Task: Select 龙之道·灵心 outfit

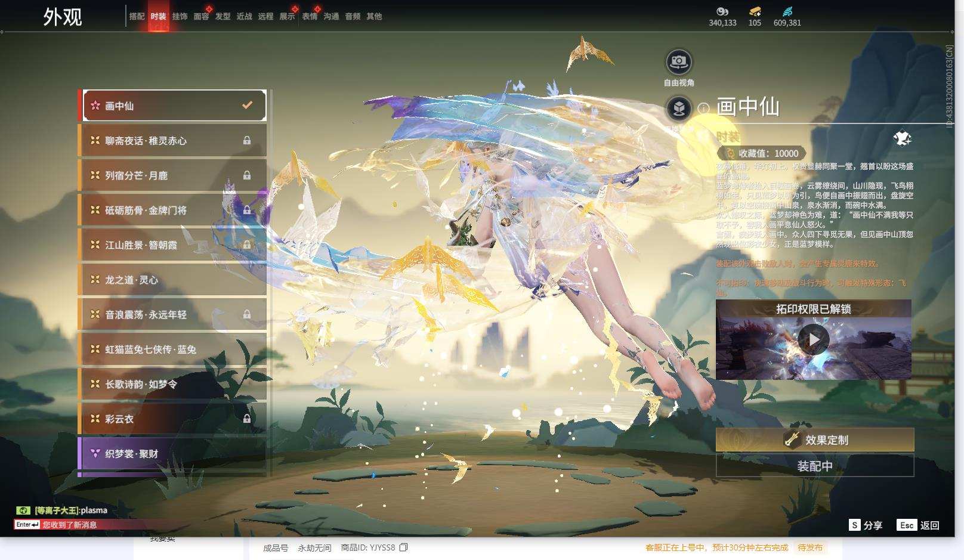Action: click(173, 280)
